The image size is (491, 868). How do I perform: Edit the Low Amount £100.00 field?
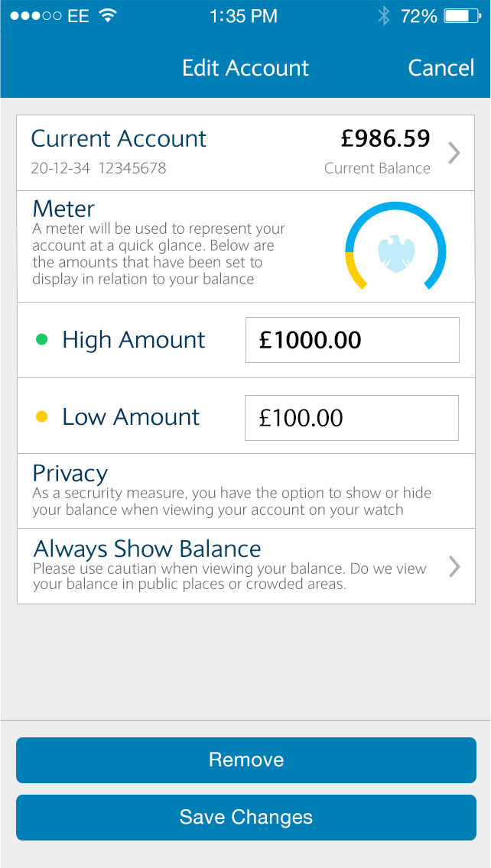pyautogui.click(x=351, y=418)
